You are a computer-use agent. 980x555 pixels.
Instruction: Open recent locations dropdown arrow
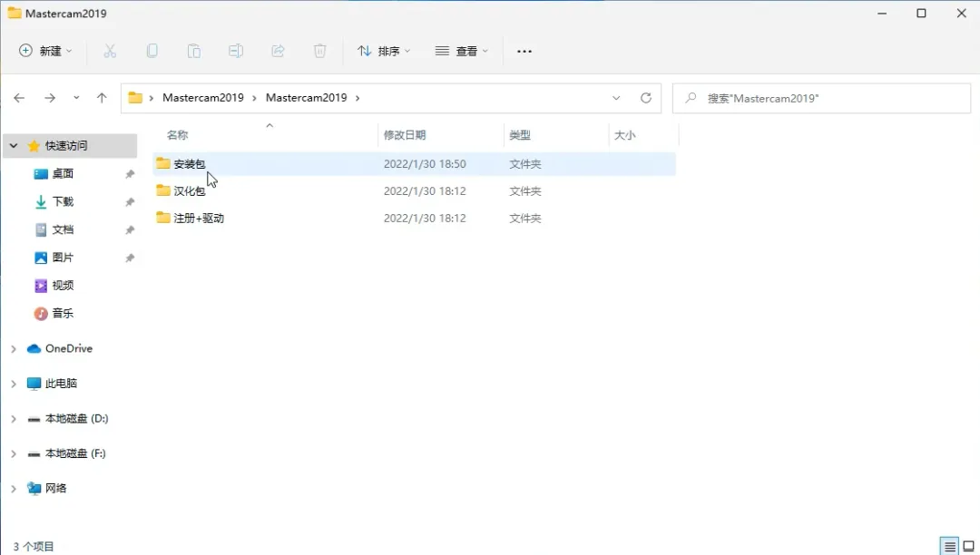[x=76, y=98]
